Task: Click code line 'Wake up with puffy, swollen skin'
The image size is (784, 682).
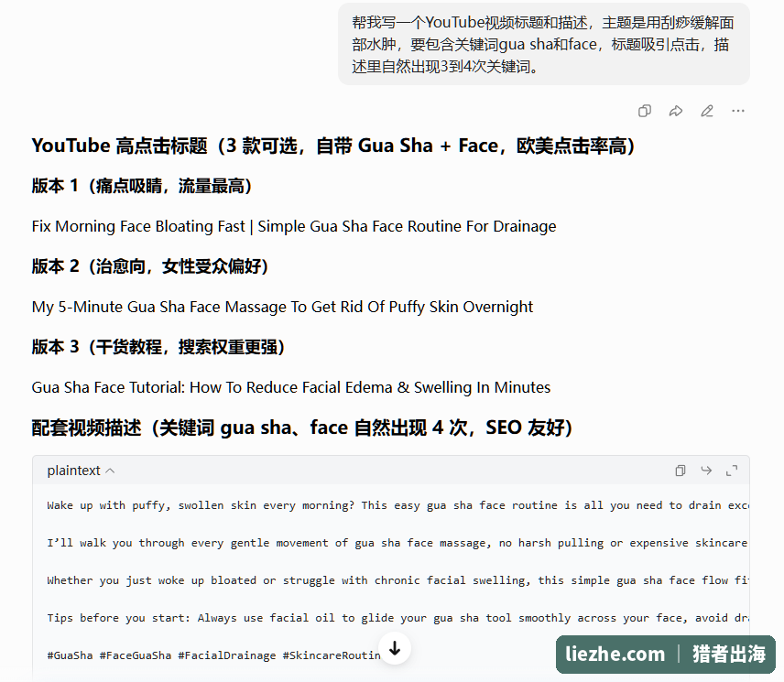Action: click(x=398, y=505)
